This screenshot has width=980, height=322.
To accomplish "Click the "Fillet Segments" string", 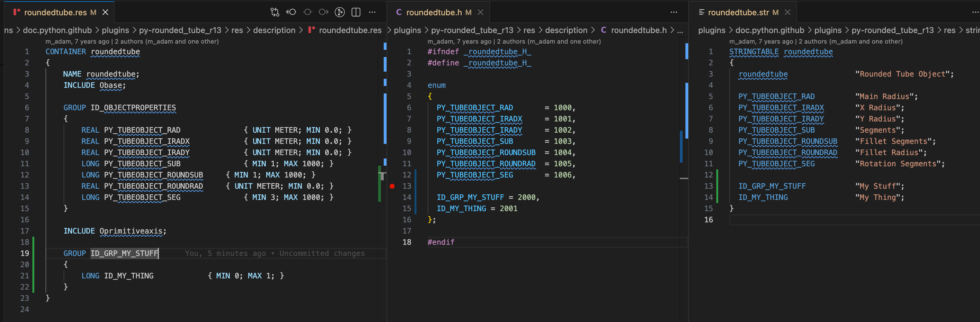I will (x=893, y=141).
